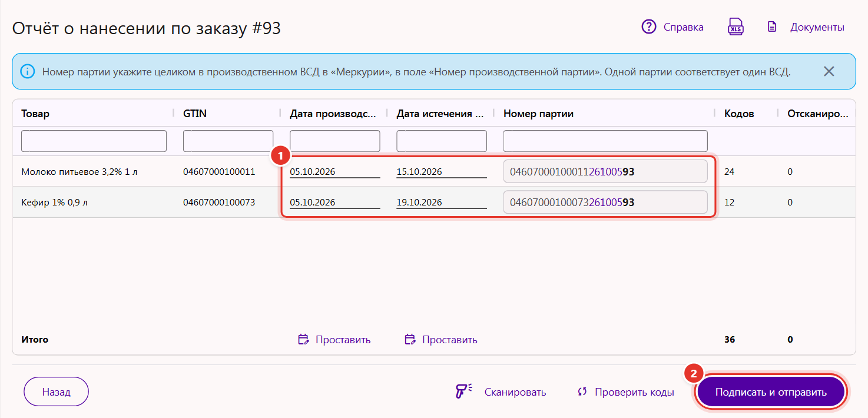Click the refresh icon near Проверить коды
The height and width of the screenshot is (418, 868).
click(x=582, y=392)
